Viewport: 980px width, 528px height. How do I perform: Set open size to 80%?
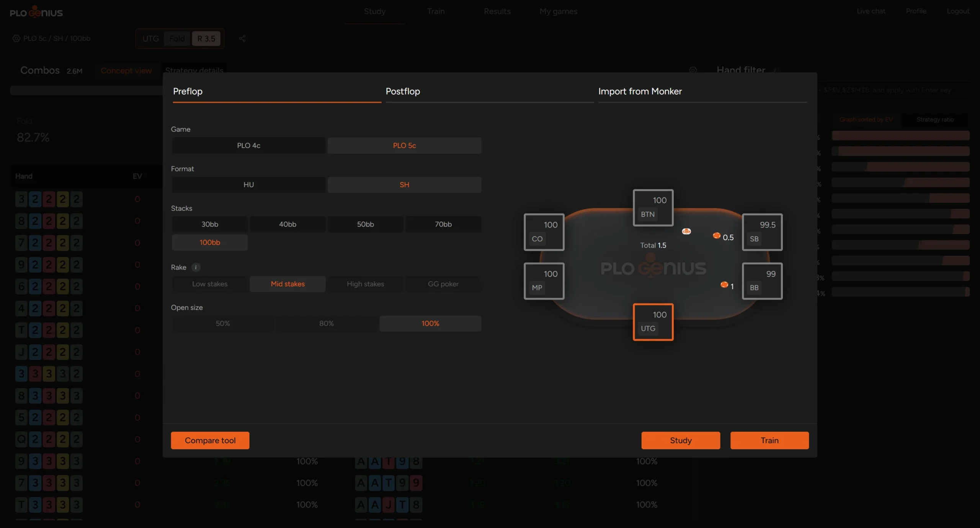(326, 323)
